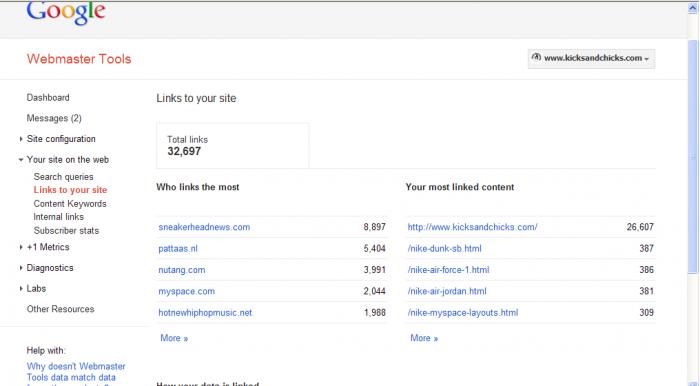
Task: Click the 386 link count
Action: [646, 270]
